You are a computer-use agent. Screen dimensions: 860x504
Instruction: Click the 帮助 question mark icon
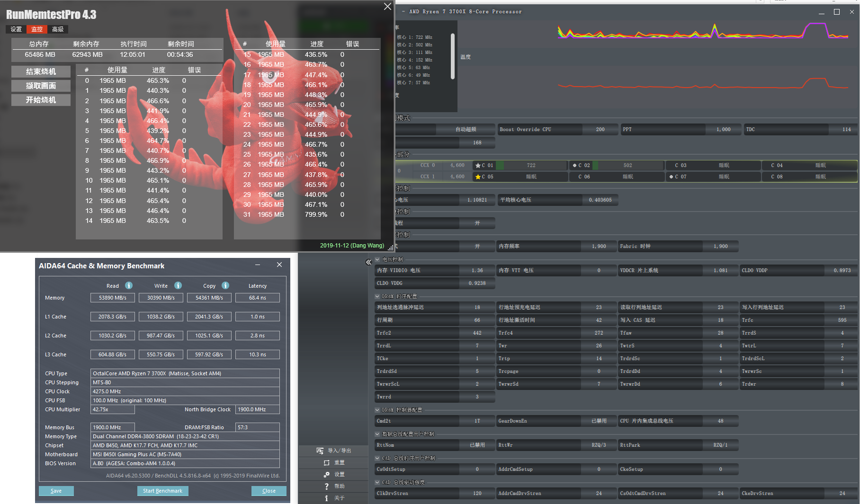point(326,486)
